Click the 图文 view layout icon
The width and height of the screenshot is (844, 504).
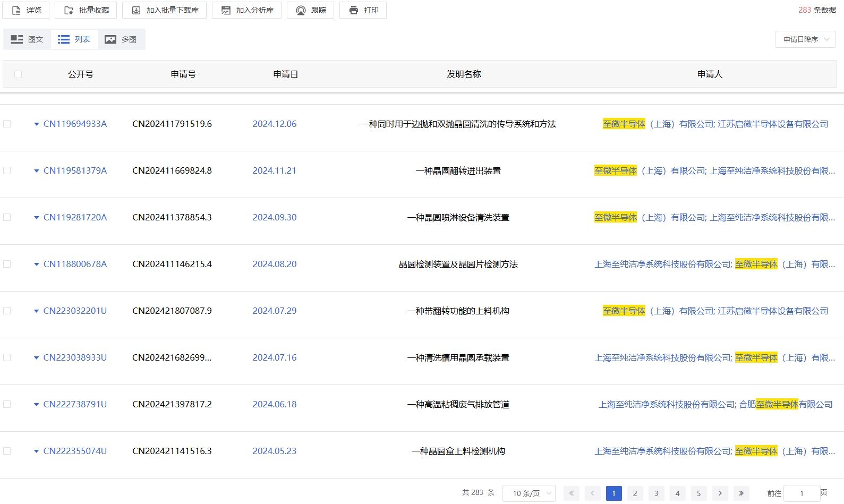(17, 39)
